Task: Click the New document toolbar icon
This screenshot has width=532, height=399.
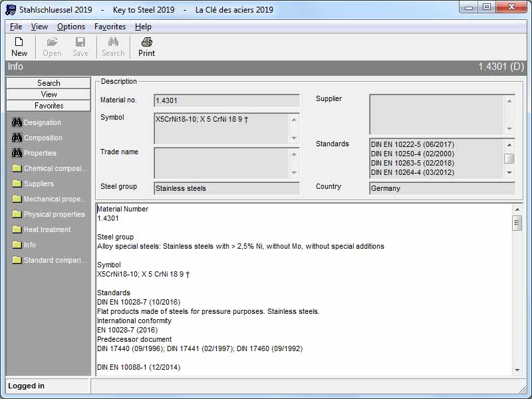Action: tap(19, 42)
